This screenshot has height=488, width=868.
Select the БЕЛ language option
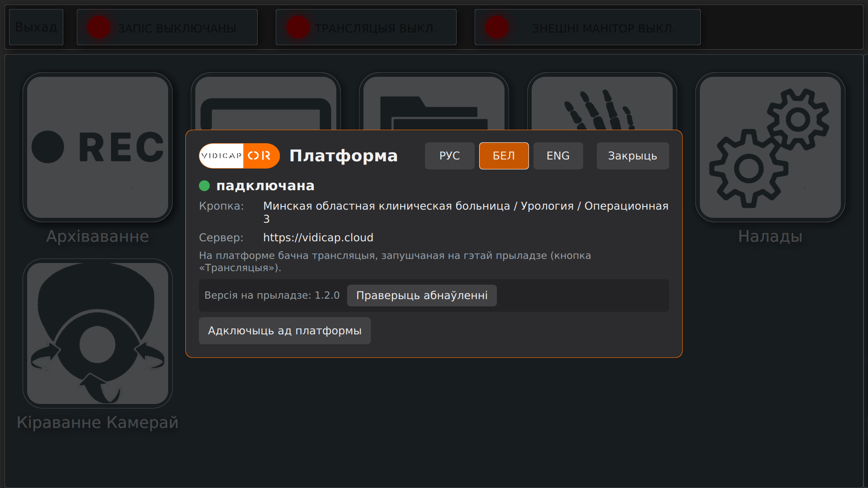(504, 156)
